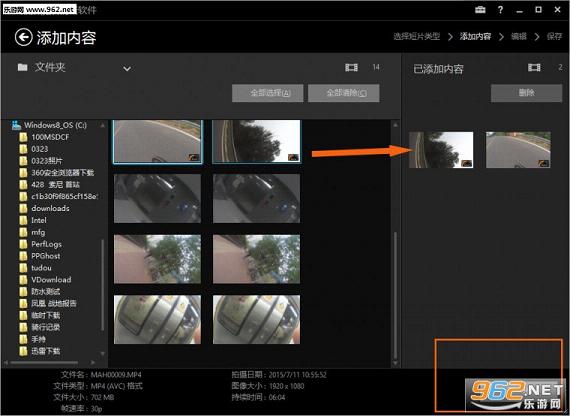Maximize the application window
Image resolution: width=570 pixels, height=416 pixels.
tap(538, 10)
